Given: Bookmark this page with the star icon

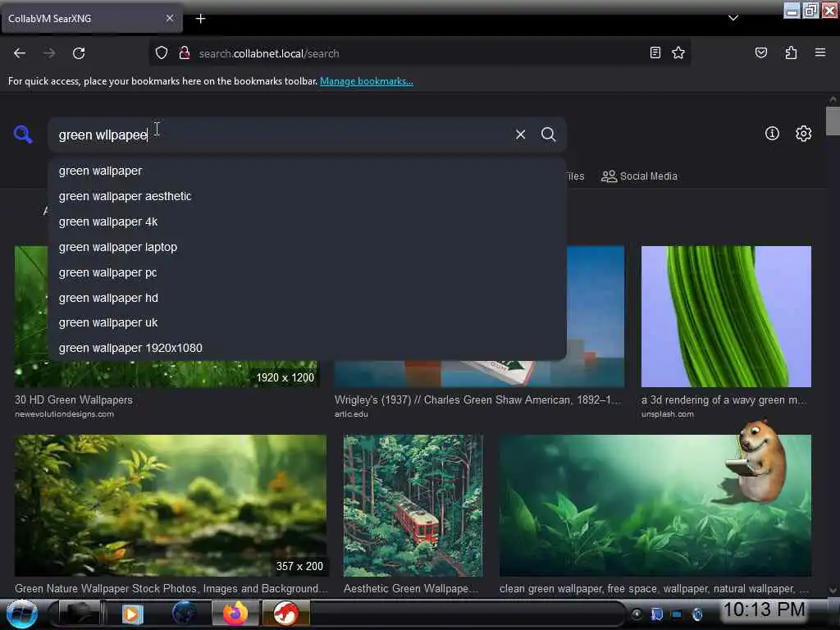Looking at the screenshot, I should [x=678, y=52].
